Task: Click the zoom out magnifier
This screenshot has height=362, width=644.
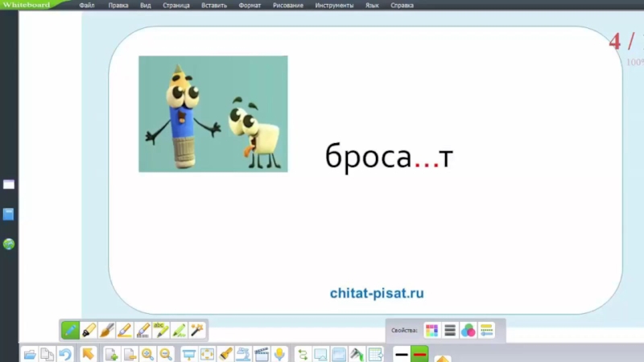Action: [166, 354]
